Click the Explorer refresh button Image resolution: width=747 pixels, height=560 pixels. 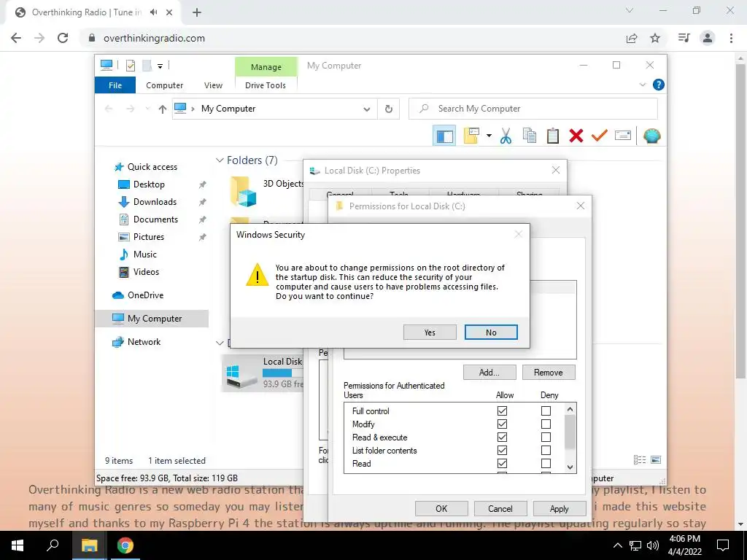[388, 109]
